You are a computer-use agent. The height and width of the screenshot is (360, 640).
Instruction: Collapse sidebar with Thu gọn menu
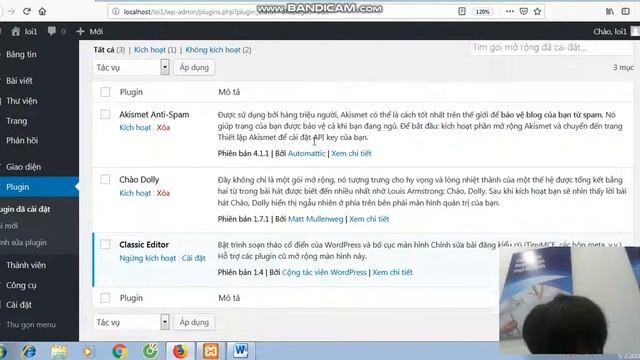(31, 325)
